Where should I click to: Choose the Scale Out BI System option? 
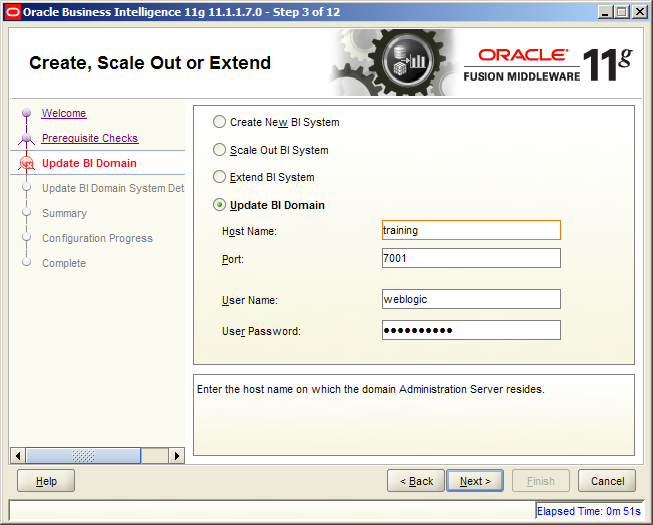(x=219, y=150)
